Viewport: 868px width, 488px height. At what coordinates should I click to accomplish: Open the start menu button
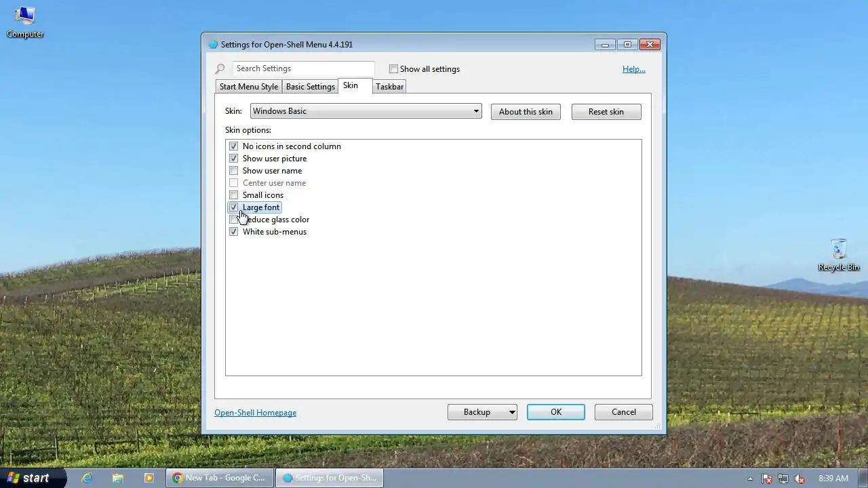coord(33,478)
